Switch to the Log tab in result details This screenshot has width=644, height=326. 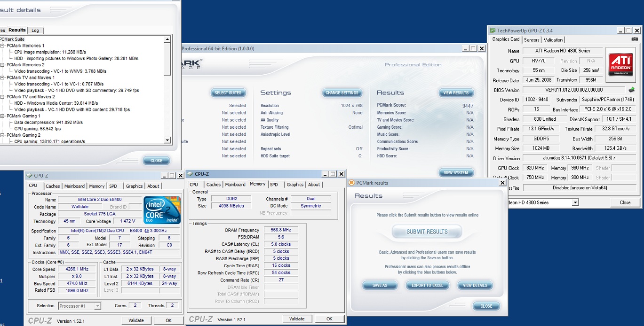point(35,31)
